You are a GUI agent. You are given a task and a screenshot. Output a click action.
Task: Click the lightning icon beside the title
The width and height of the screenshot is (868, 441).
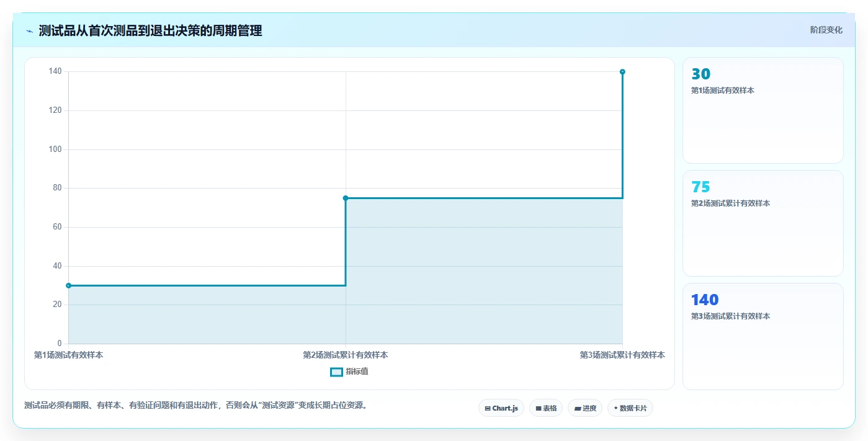coord(30,31)
